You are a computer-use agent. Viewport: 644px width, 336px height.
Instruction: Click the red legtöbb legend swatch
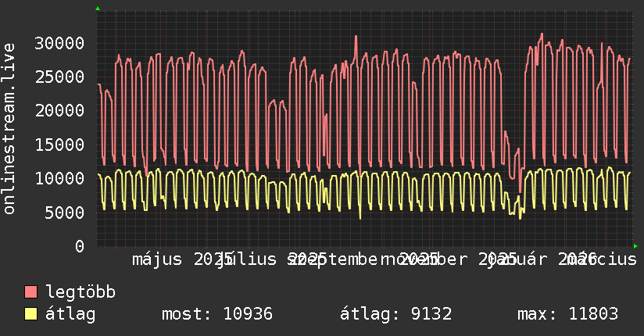tap(30, 292)
